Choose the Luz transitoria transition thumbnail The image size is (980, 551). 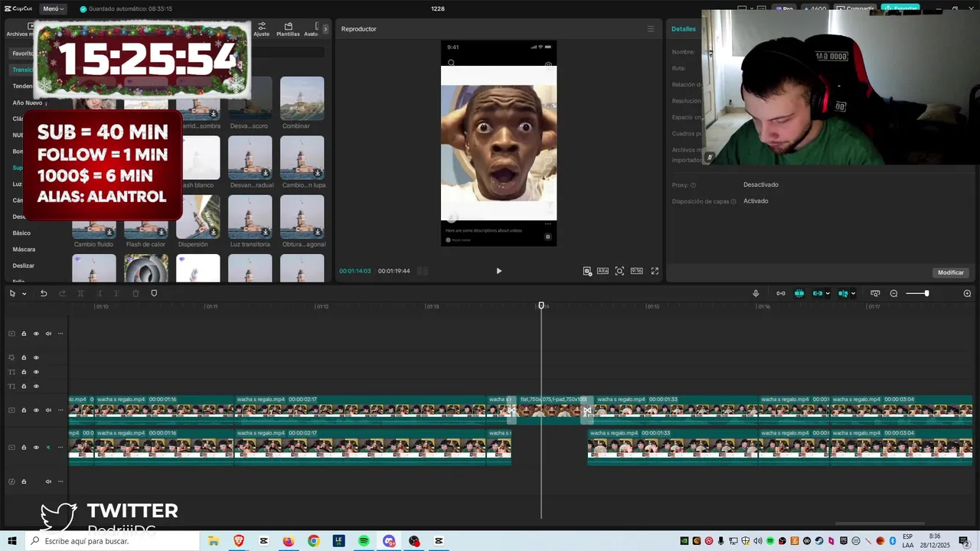pyautogui.click(x=250, y=217)
